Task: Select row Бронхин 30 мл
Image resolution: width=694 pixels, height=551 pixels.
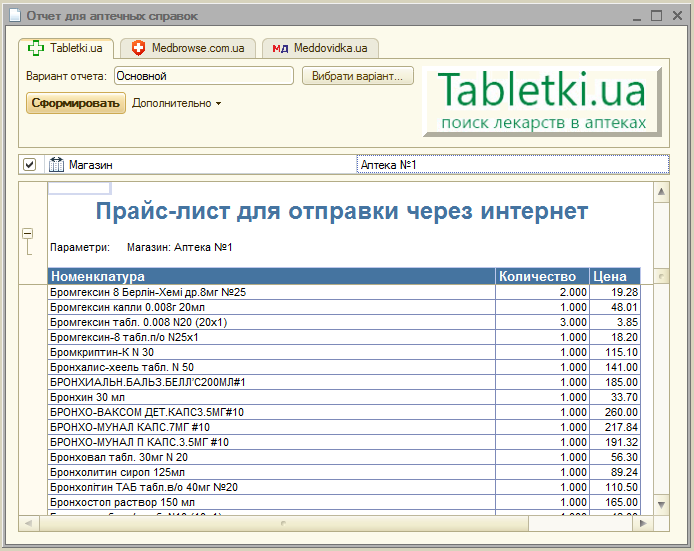Action: 344,397
